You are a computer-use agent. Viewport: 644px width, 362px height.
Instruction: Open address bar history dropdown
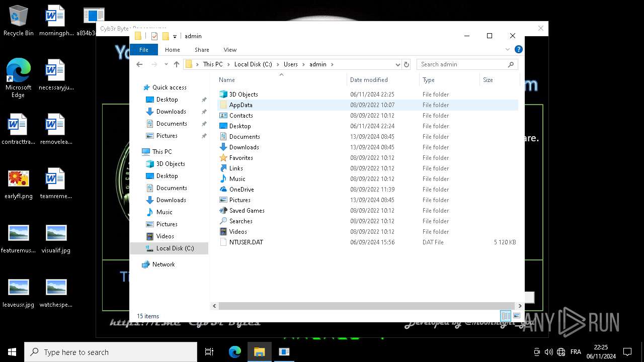point(397,64)
